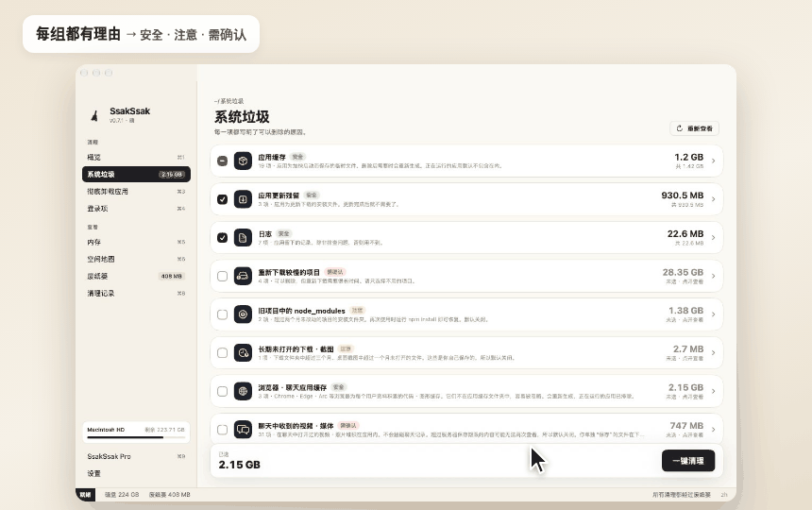Open 设置 in the sidebar

(136, 473)
